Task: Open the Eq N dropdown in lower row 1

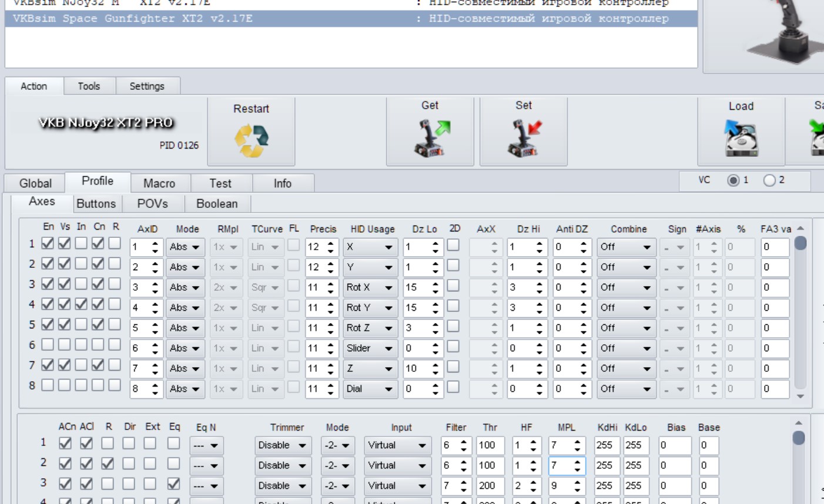Action: [206, 446]
